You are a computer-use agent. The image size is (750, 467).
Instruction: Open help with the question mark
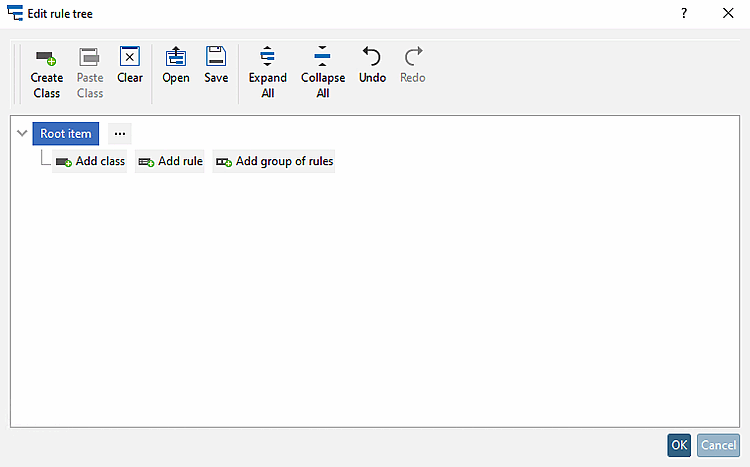(684, 13)
